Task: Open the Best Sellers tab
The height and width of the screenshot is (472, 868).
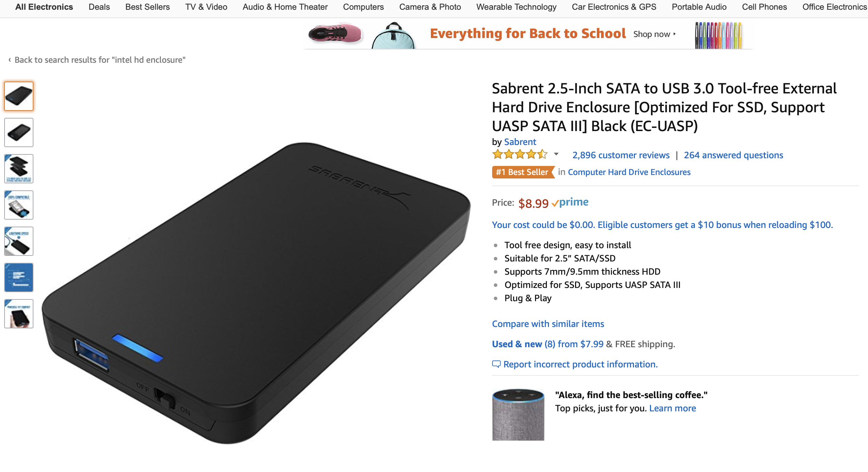Action: [147, 7]
